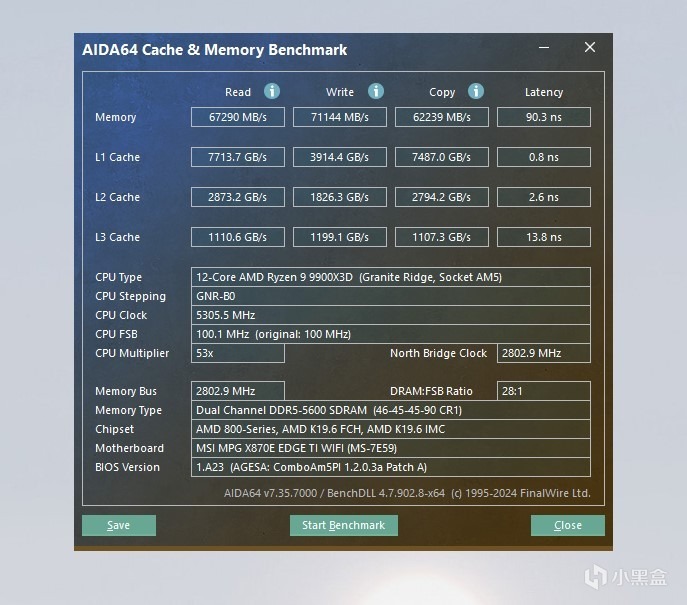Select Memory Copy value 62239 MB/s
The width and height of the screenshot is (687, 605).
point(442,117)
